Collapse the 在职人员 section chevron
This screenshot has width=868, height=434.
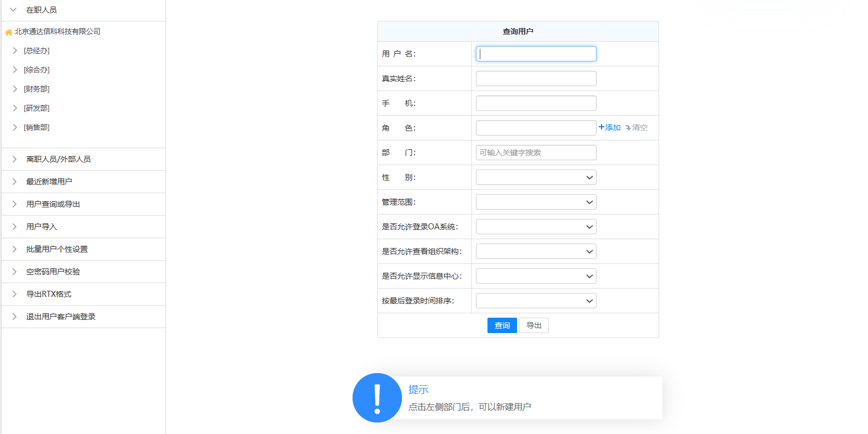pyautogui.click(x=13, y=10)
